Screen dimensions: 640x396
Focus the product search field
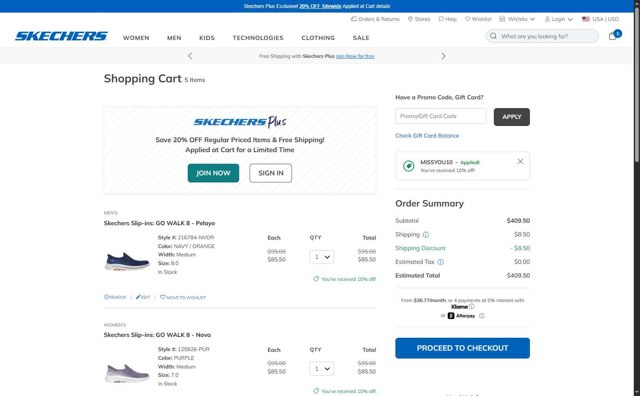coord(542,36)
